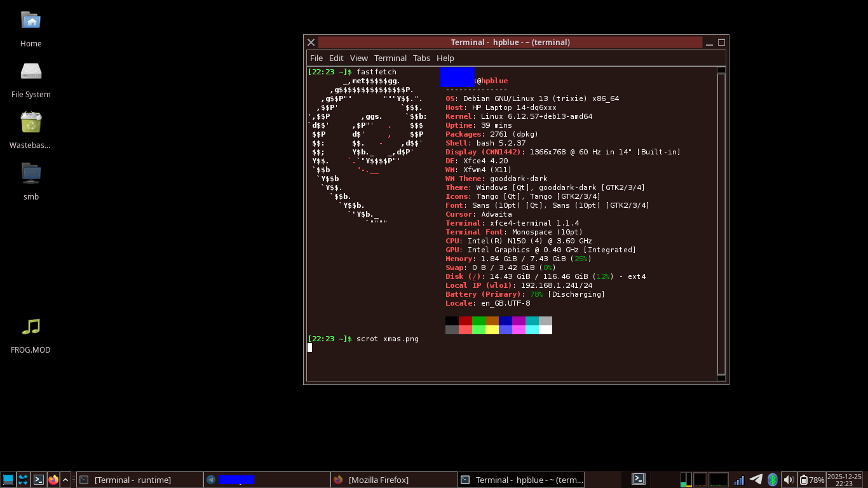This screenshot has width=868, height=488.
Task: Click the red swatch in the palette
Action: (x=465, y=321)
